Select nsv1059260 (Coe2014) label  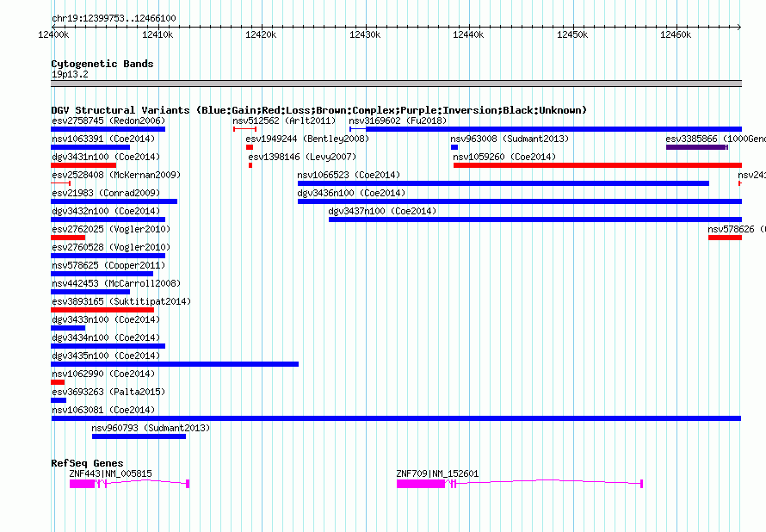tap(504, 157)
